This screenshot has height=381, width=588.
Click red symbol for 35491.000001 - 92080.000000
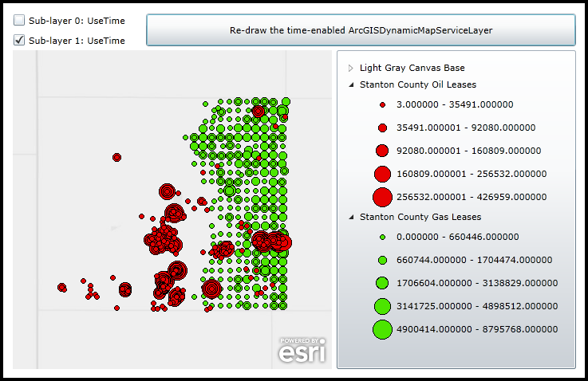(x=382, y=128)
